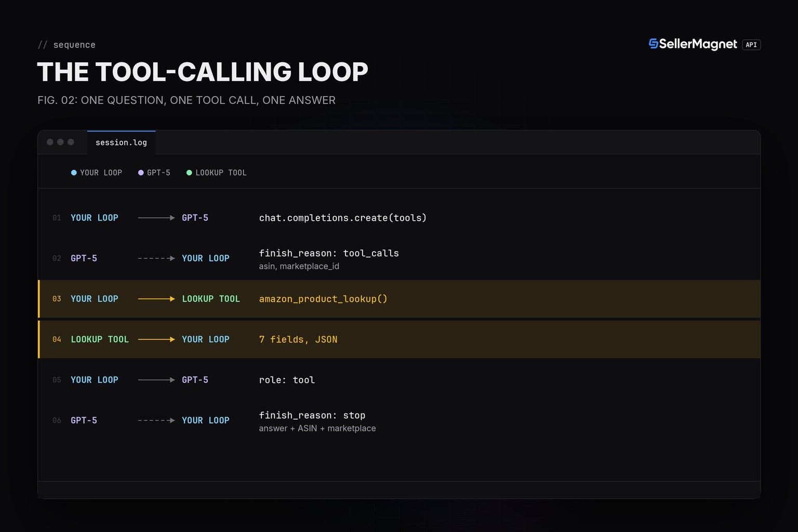This screenshot has width=798, height=532.
Task: Click the purple GPT-5 legend dot
Action: pos(141,172)
